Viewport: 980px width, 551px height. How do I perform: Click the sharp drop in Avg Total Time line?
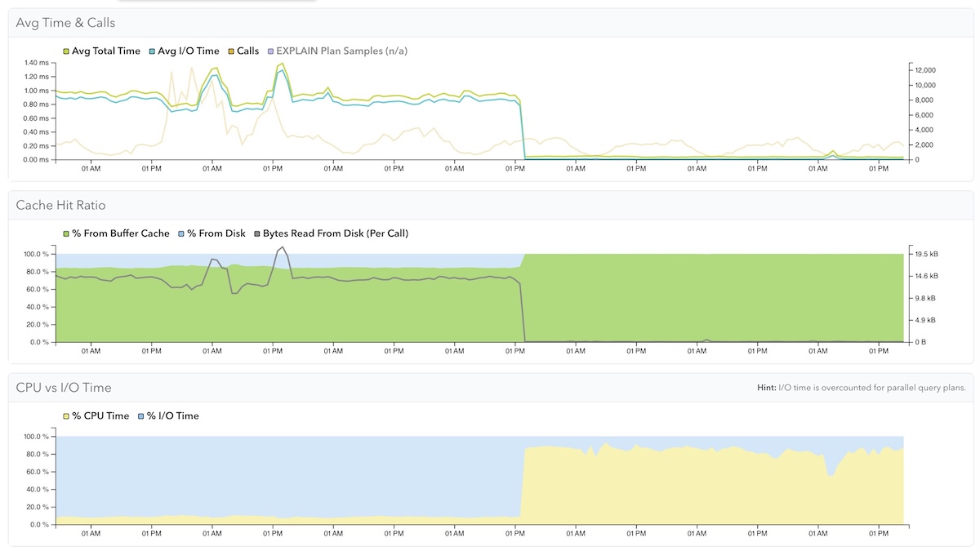(x=523, y=127)
